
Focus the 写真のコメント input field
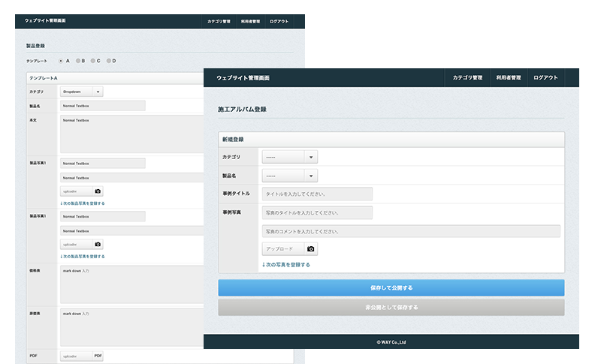(x=411, y=231)
